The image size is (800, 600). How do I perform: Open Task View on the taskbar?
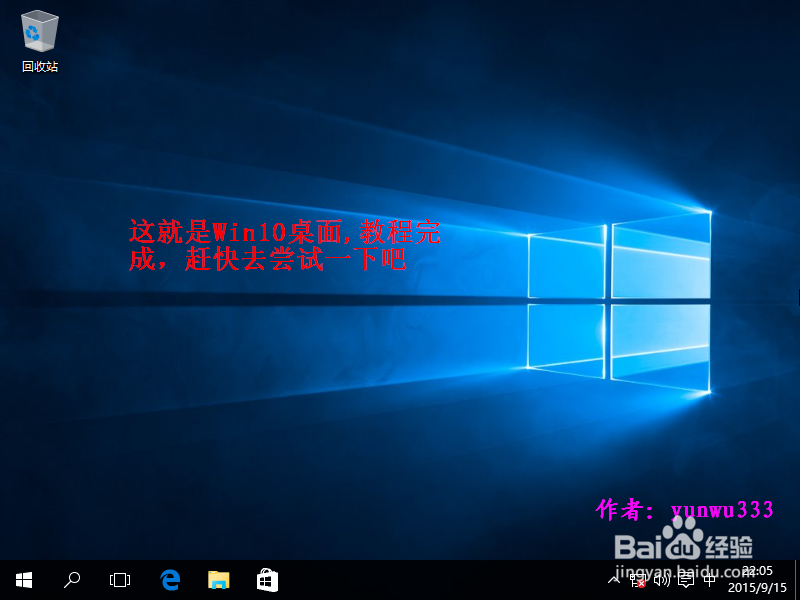pyautogui.click(x=120, y=580)
